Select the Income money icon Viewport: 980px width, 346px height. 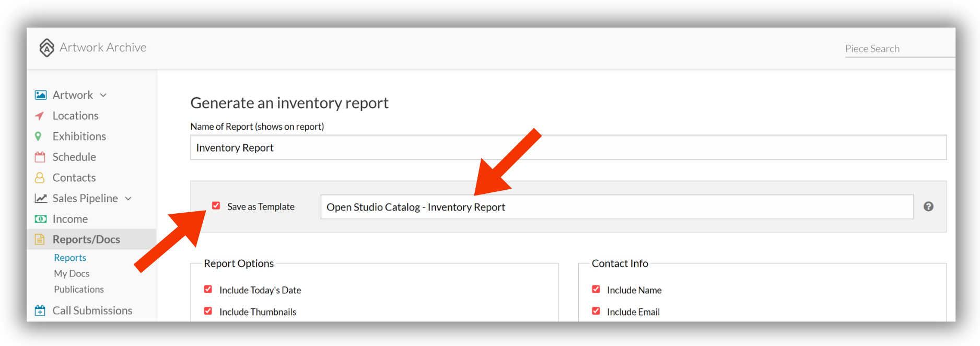coord(40,219)
